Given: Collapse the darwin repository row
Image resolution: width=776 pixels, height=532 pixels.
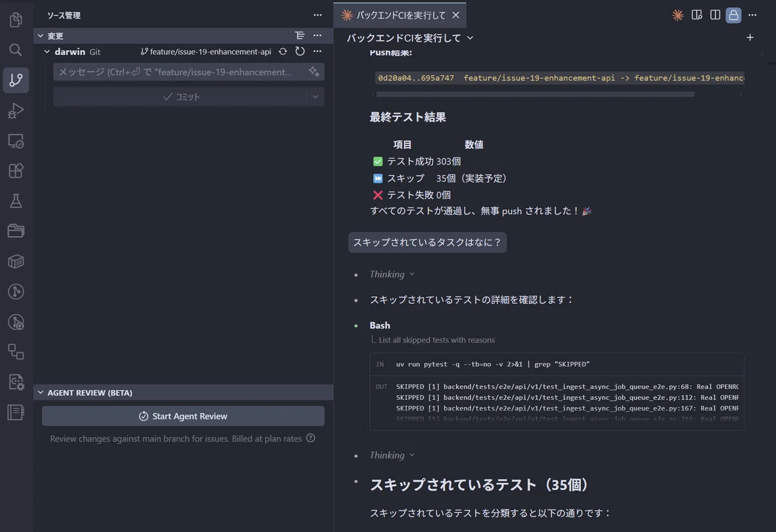Looking at the screenshot, I should (47, 52).
